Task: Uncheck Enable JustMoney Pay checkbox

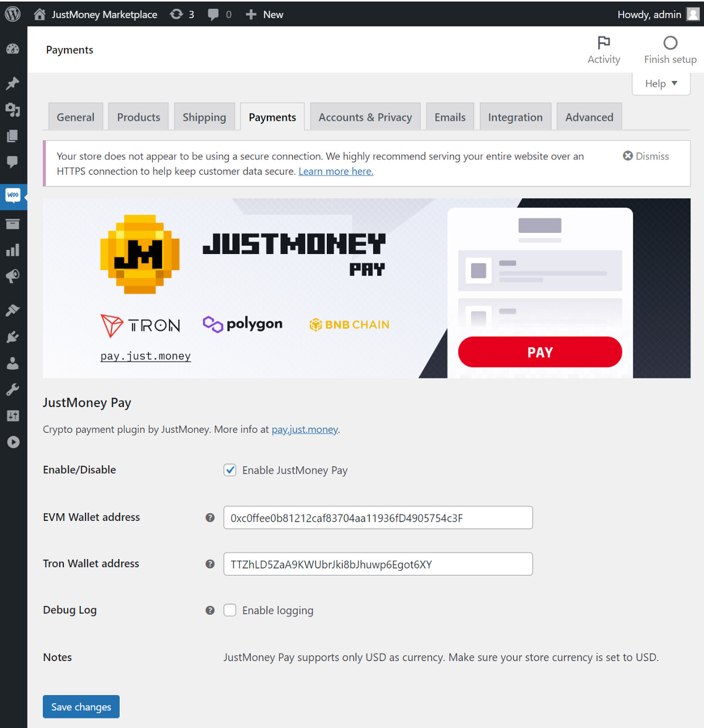Action: click(230, 470)
